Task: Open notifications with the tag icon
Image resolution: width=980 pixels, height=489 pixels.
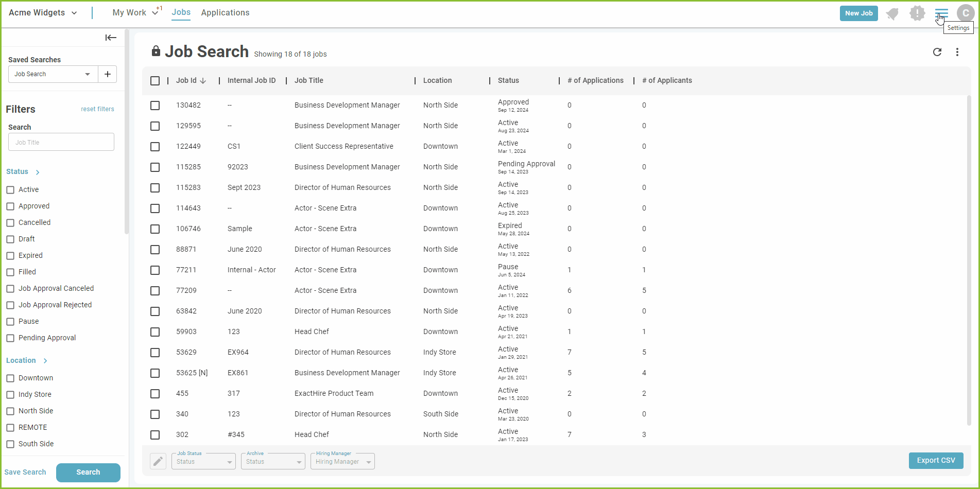Action: pyautogui.click(x=892, y=13)
